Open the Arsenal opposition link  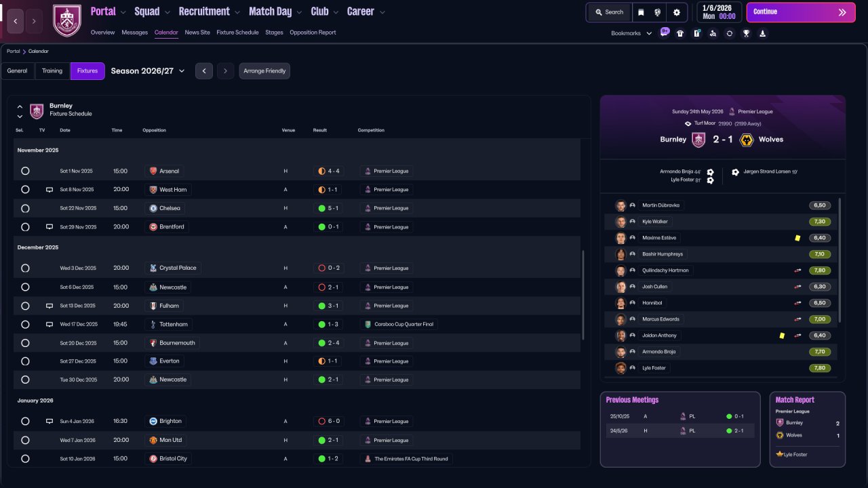click(164, 171)
